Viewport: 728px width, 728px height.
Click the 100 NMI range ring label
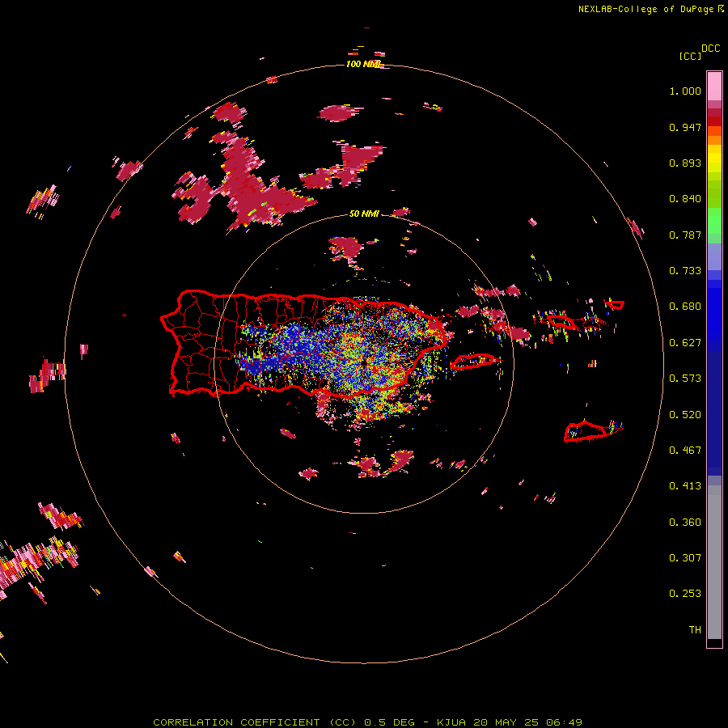(x=363, y=64)
